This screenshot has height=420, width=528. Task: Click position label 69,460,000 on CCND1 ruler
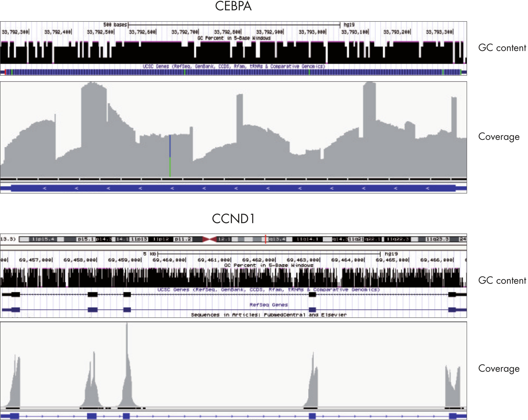point(169,260)
